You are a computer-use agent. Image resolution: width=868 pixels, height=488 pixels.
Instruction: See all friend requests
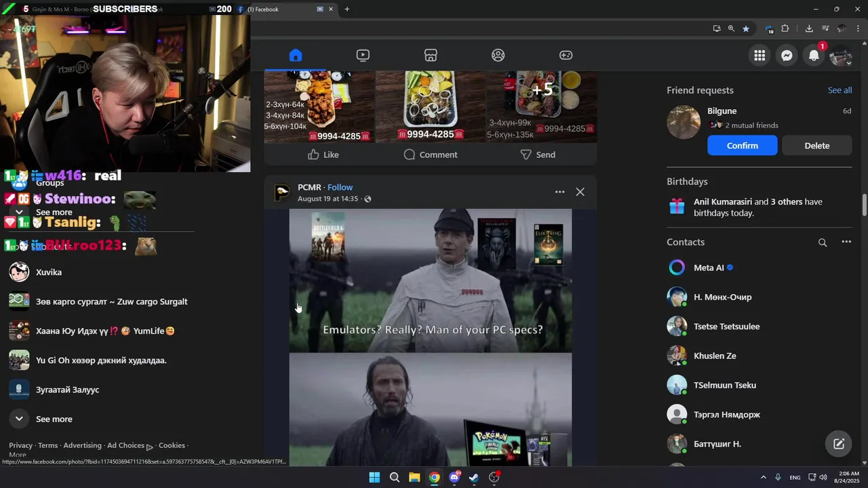840,90
